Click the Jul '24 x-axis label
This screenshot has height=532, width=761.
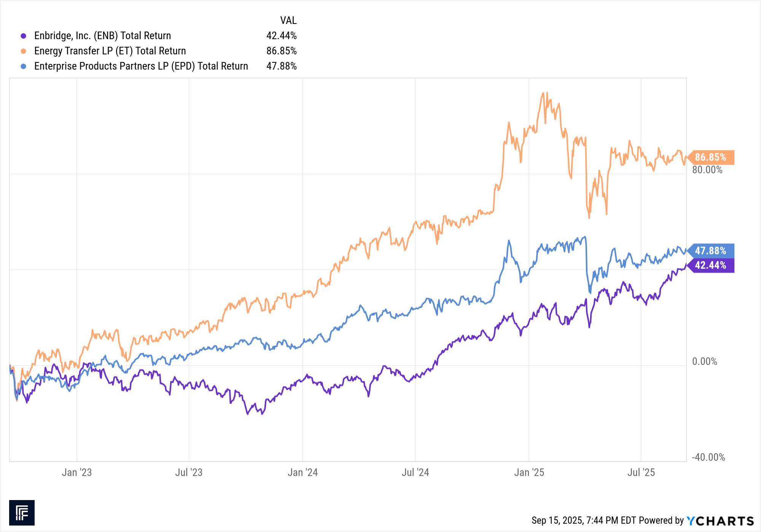click(415, 472)
